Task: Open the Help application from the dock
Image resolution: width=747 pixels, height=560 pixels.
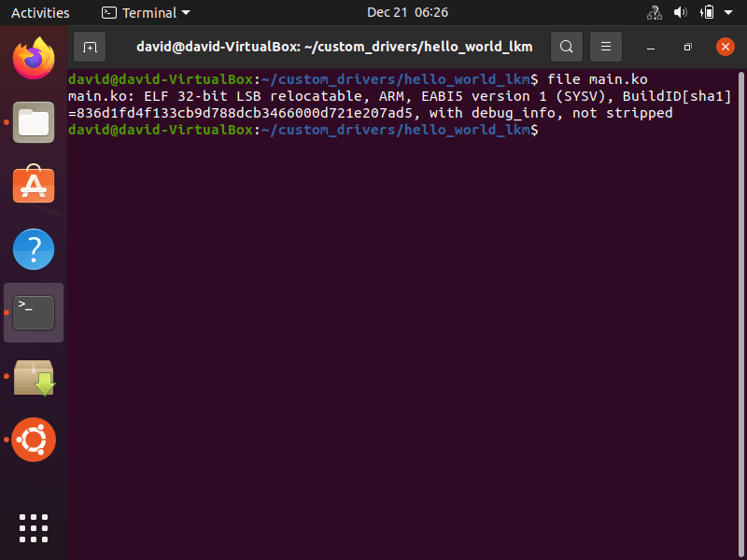Action: [34, 248]
